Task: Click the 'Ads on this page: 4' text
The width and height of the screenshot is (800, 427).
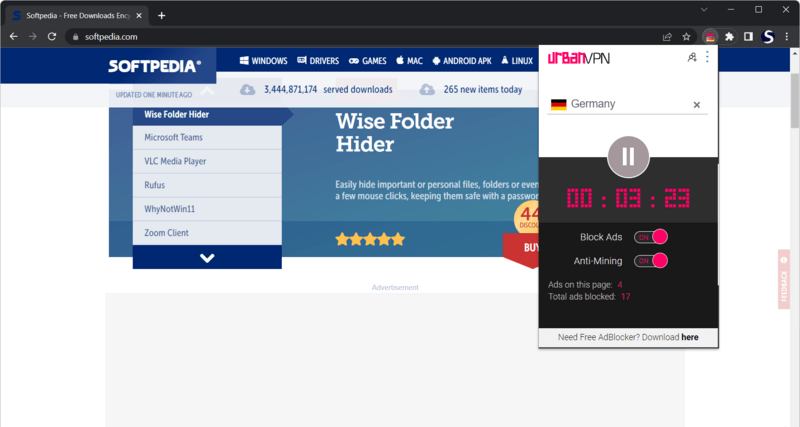Action: [x=585, y=285]
